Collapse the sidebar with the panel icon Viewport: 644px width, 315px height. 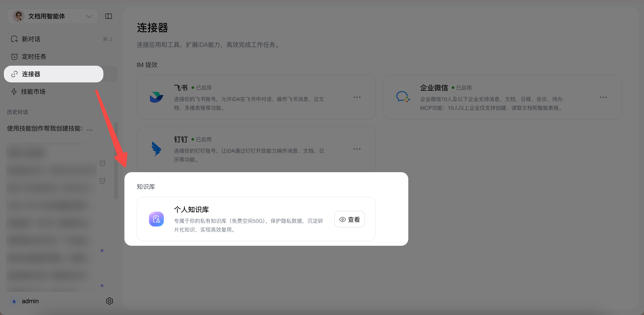click(x=108, y=16)
